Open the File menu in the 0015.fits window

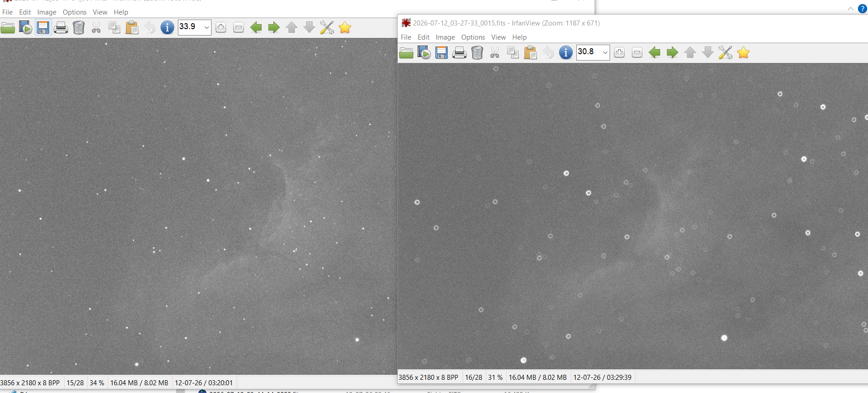click(x=406, y=37)
